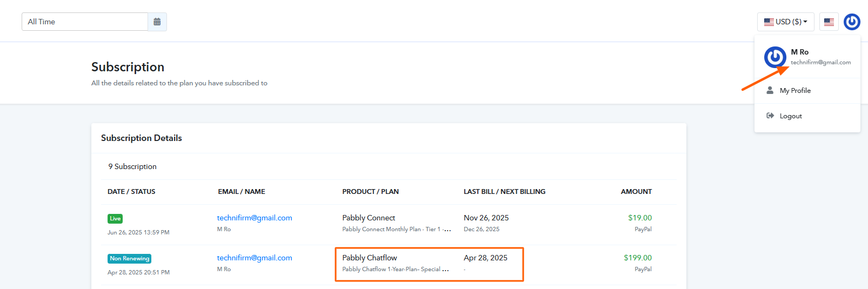Click the My Profile person icon
Screen dimensions: 868x289
(770, 90)
